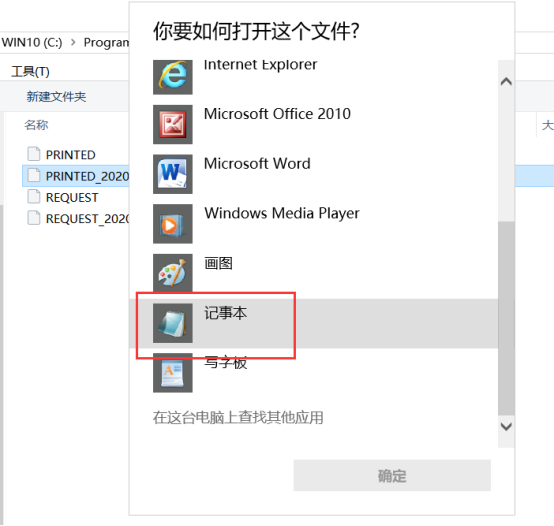Viewport: 554px width, 526px height.
Task: Open the 工具(T) menu
Action: [30, 72]
